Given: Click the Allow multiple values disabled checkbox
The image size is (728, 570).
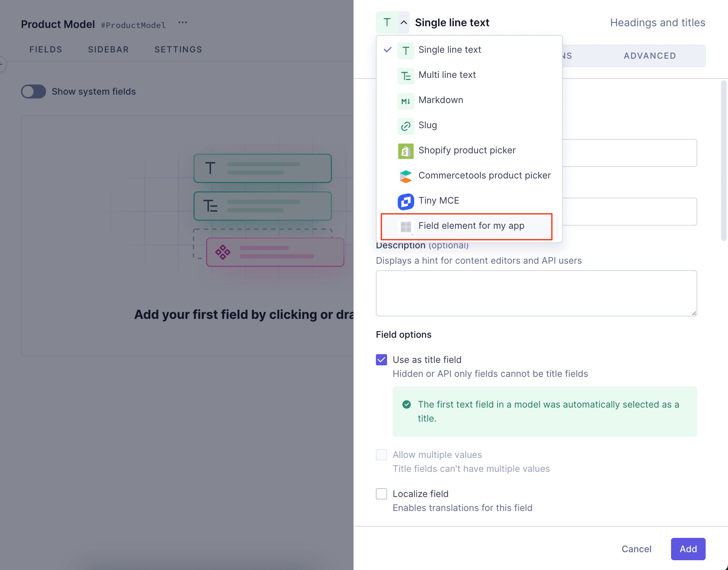Looking at the screenshot, I should tap(381, 454).
